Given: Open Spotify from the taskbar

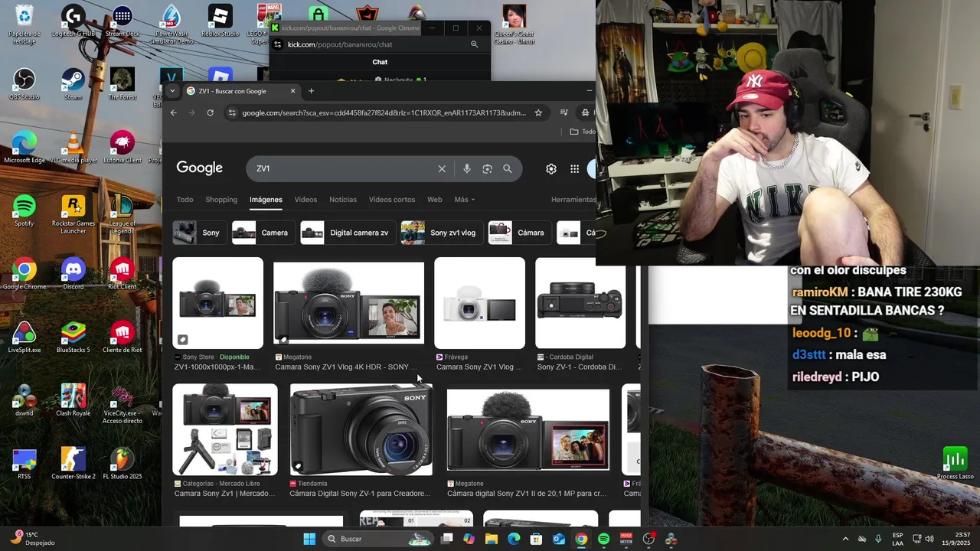Looking at the screenshot, I should (603, 539).
